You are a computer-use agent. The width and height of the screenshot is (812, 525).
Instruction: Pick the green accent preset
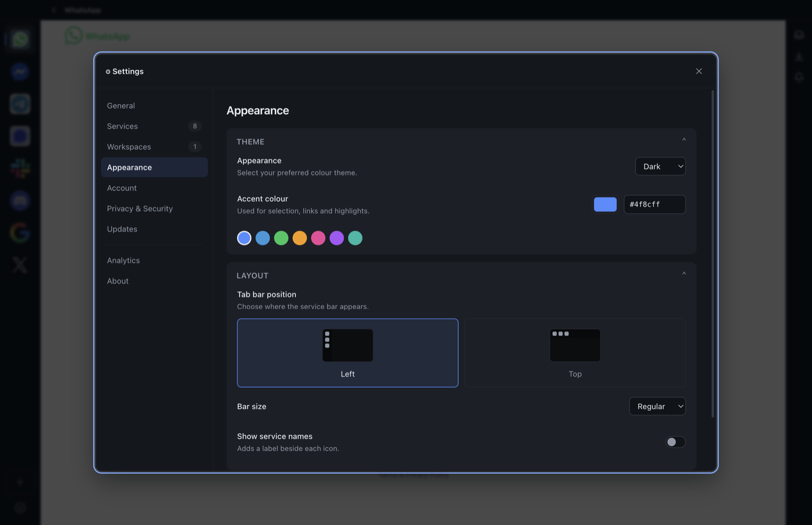coord(281,238)
